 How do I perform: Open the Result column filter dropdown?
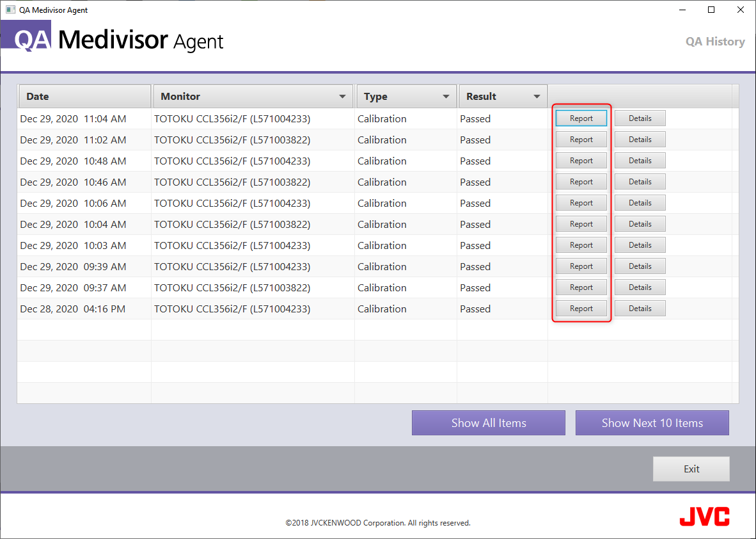[537, 97]
